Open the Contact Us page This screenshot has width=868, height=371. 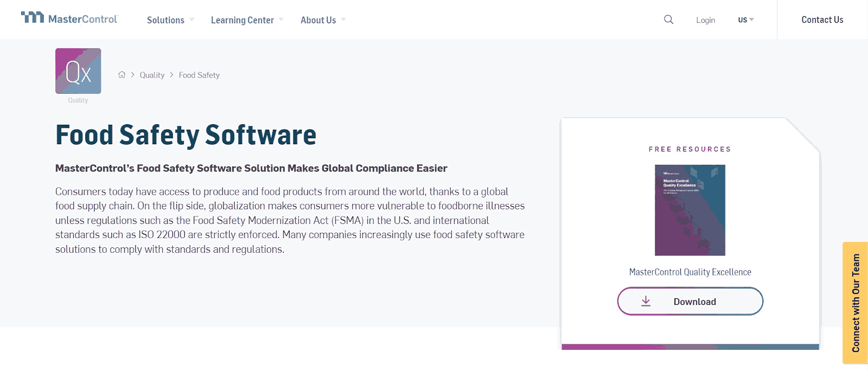tap(822, 20)
